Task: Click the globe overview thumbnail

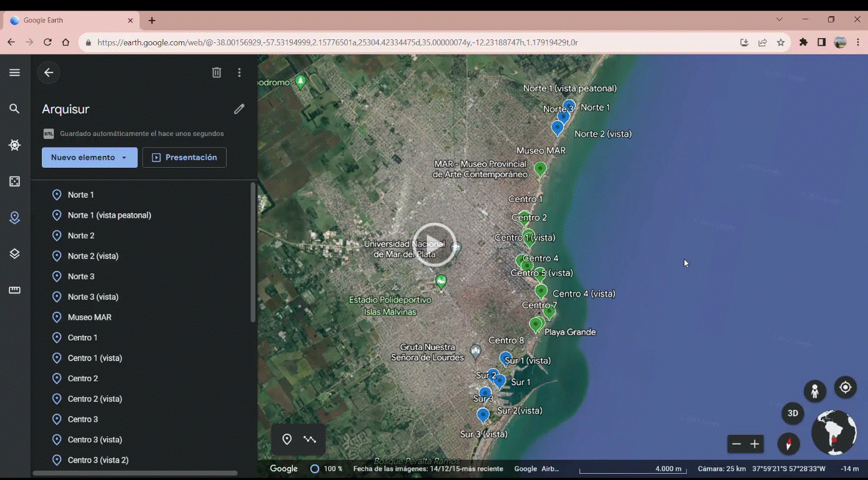Action: tap(834, 432)
